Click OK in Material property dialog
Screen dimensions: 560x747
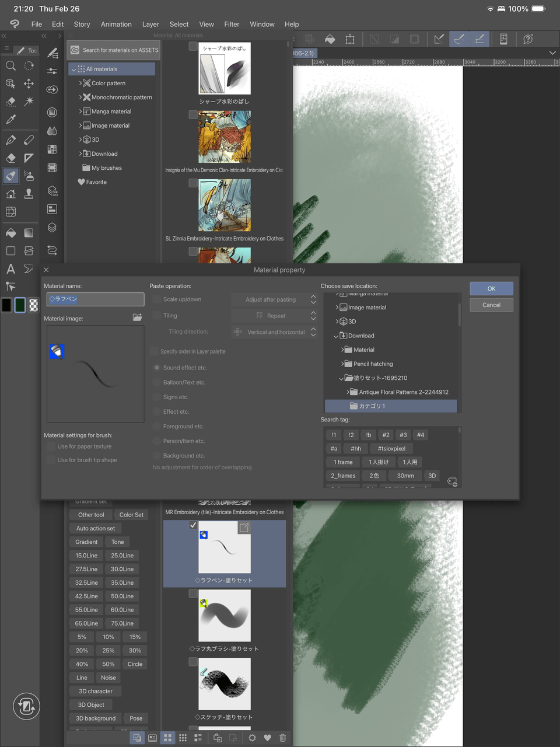(x=491, y=288)
